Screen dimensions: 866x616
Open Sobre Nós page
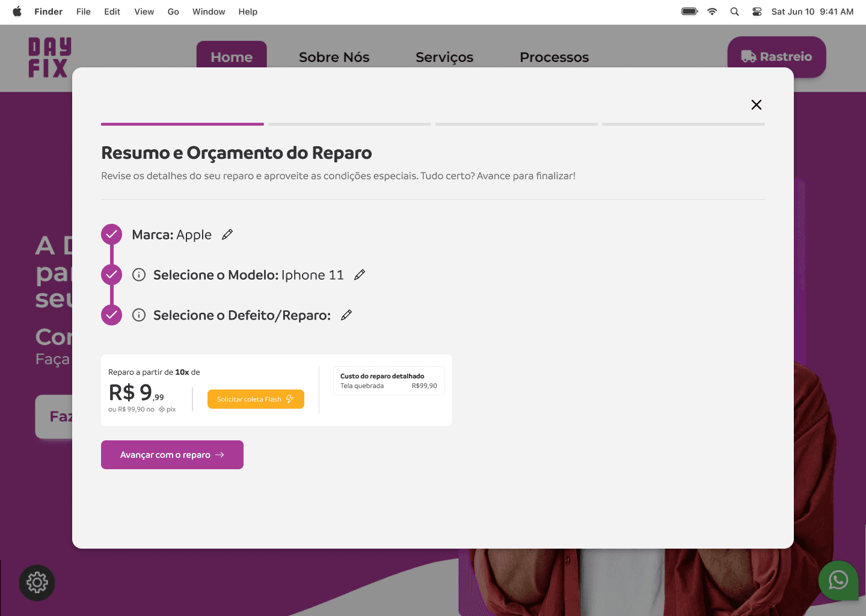tap(334, 57)
